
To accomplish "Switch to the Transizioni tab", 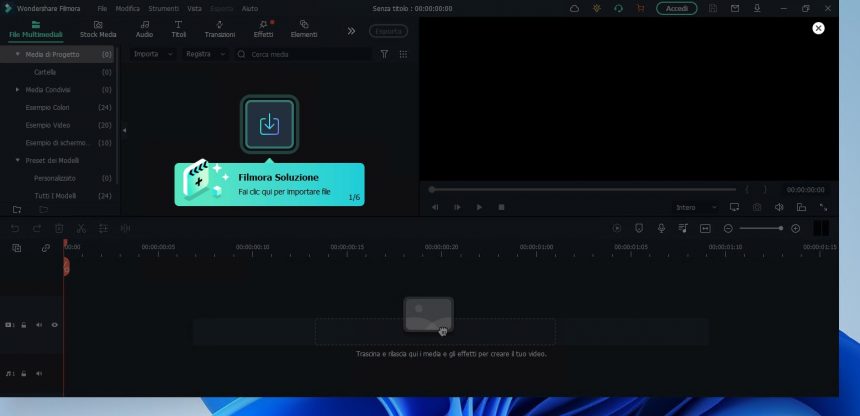I will tap(220, 30).
